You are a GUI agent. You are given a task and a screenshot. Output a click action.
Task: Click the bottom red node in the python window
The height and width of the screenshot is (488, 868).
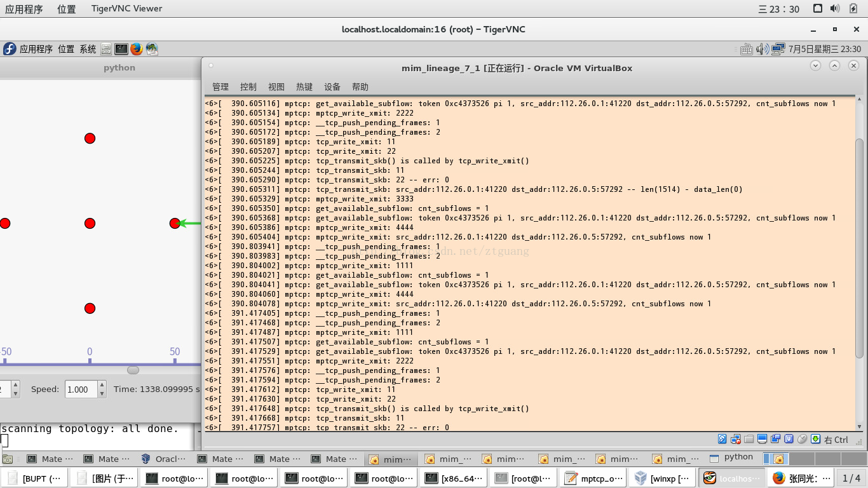point(90,309)
